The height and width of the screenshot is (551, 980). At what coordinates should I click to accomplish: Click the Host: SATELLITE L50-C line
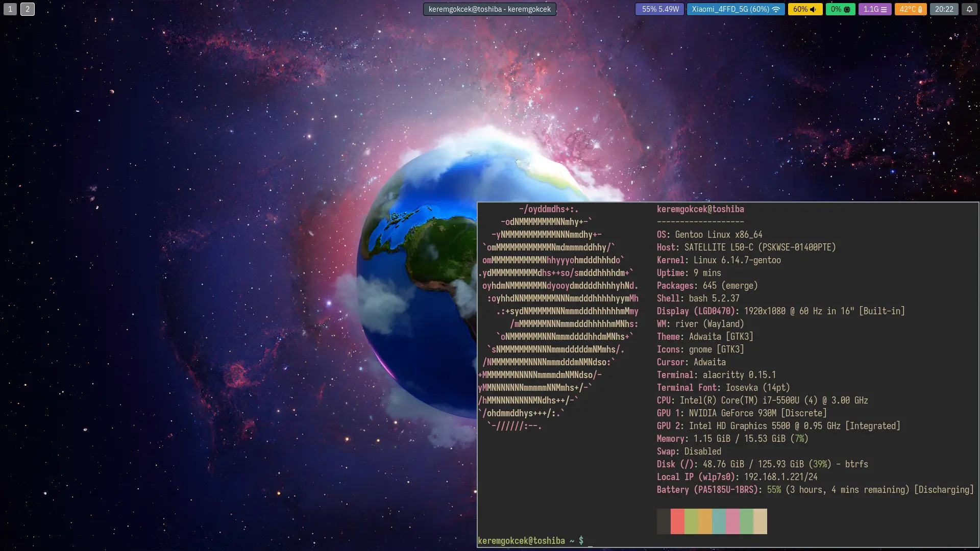[x=746, y=247]
